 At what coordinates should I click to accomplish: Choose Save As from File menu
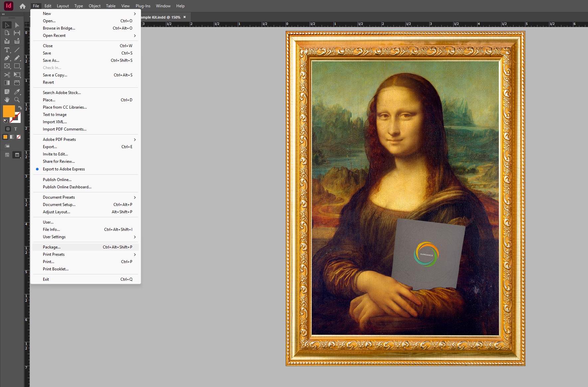coord(85,60)
